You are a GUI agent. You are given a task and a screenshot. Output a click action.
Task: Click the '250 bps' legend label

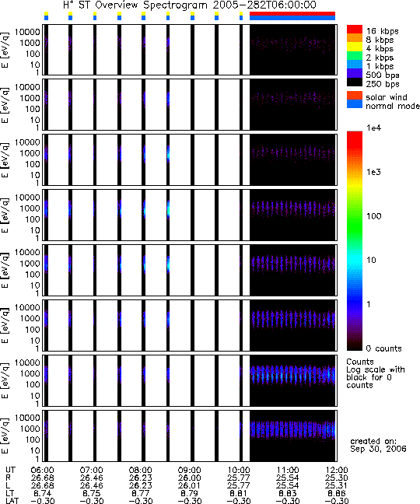(x=383, y=84)
